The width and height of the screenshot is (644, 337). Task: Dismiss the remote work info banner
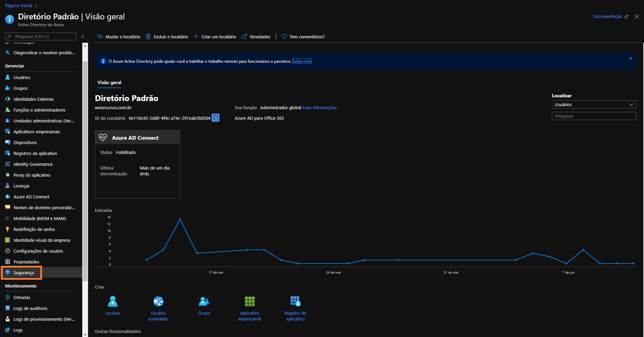point(631,58)
